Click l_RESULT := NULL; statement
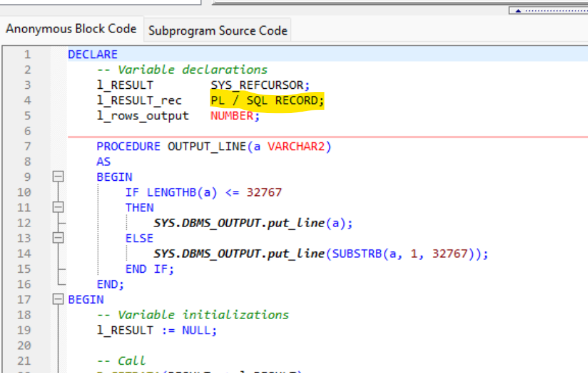This screenshot has height=373, width=588. (157, 330)
